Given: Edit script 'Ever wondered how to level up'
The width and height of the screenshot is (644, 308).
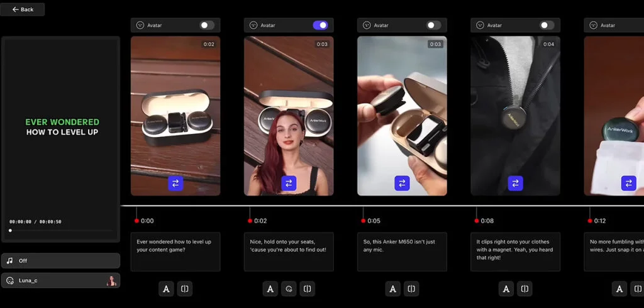Looking at the screenshot, I should 175,251.
